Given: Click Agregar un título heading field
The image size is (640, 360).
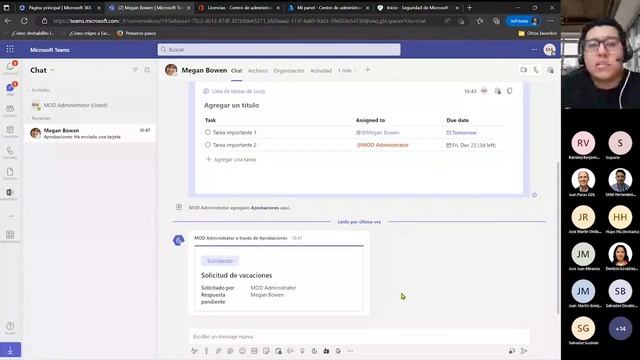Looking at the screenshot, I should (x=231, y=105).
